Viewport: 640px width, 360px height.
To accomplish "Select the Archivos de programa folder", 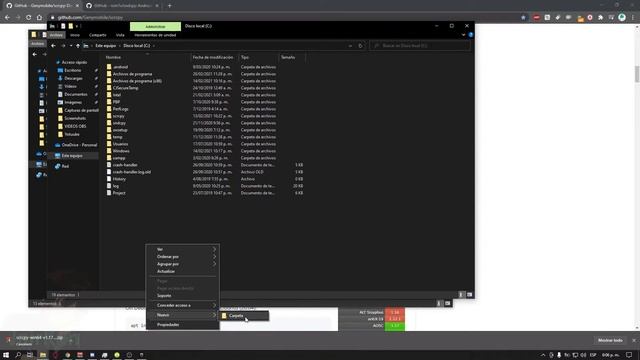I will click(132, 74).
